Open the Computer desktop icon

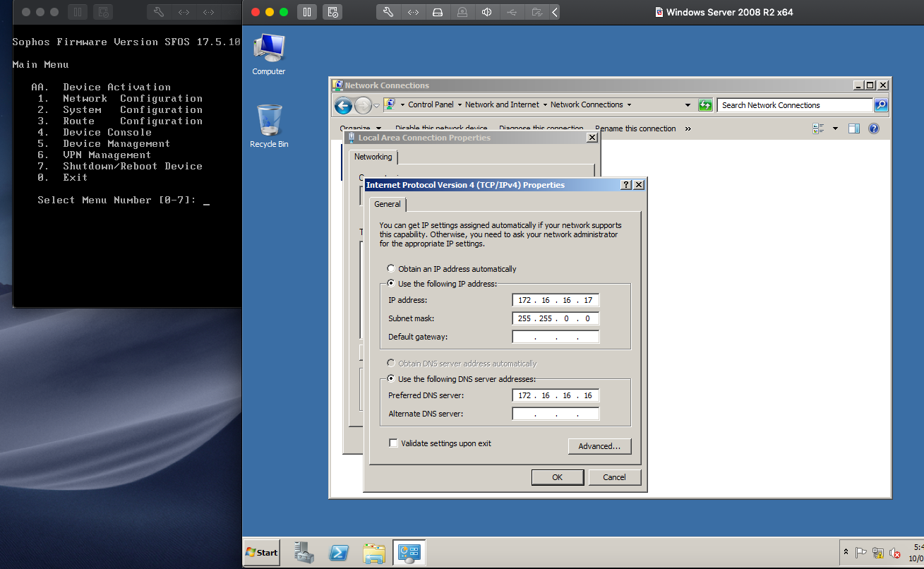[269, 54]
